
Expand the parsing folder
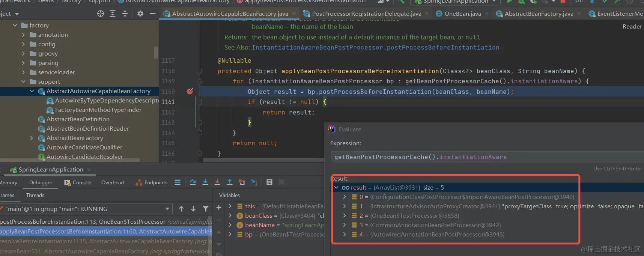click(x=23, y=63)
